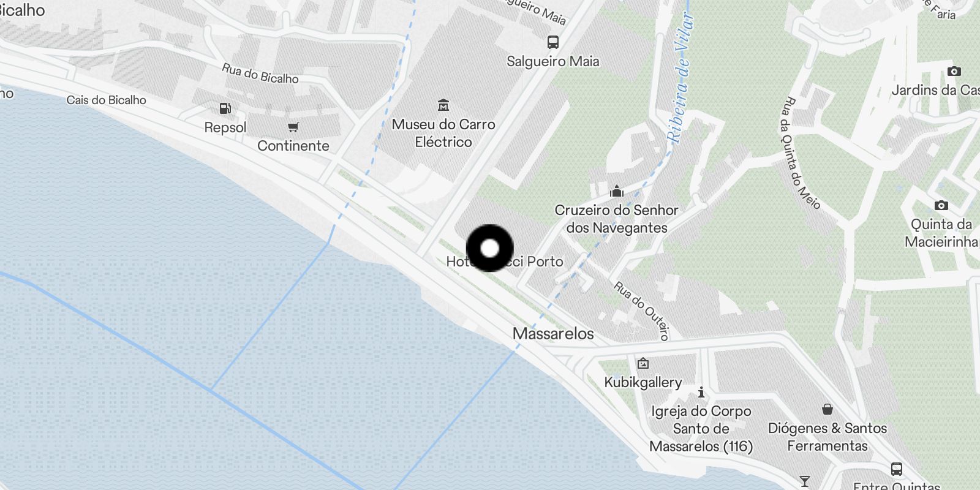Click the cocktail bar icon near Entre Quintas
Image resolution: width=980 pixels, height=490 pixels.
(x=805, y=481)
